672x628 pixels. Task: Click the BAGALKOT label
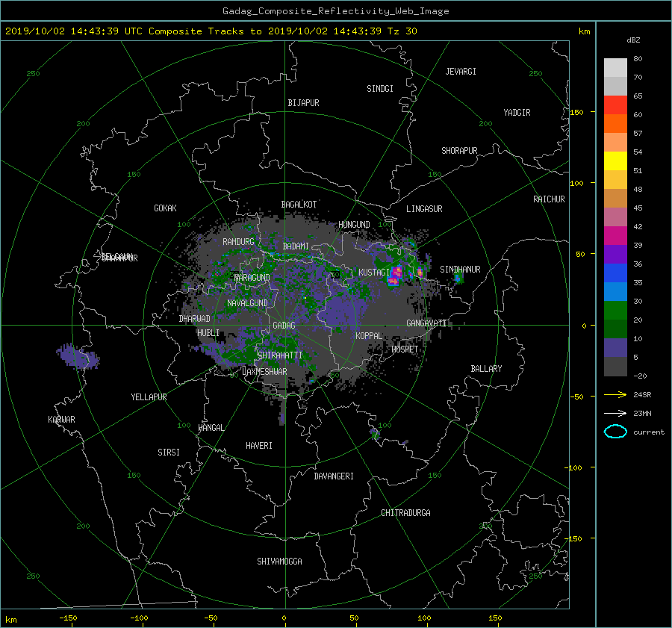pos(299,205)
